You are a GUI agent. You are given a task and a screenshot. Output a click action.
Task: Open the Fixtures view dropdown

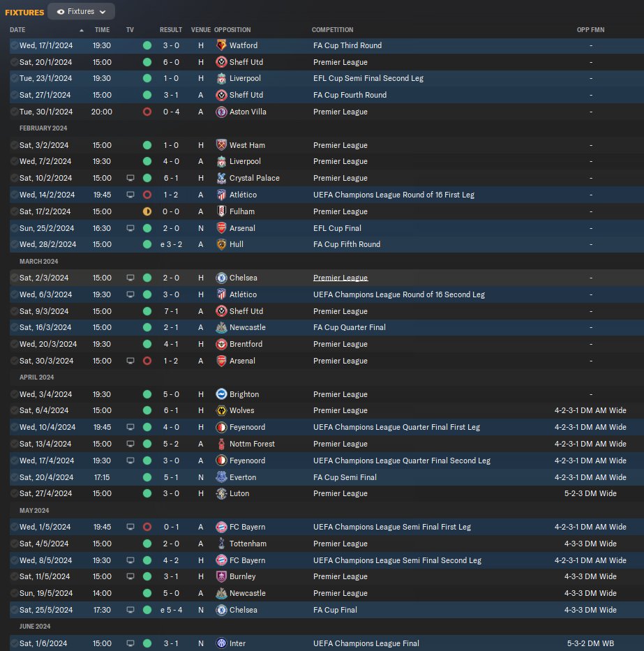pos(82,12)
